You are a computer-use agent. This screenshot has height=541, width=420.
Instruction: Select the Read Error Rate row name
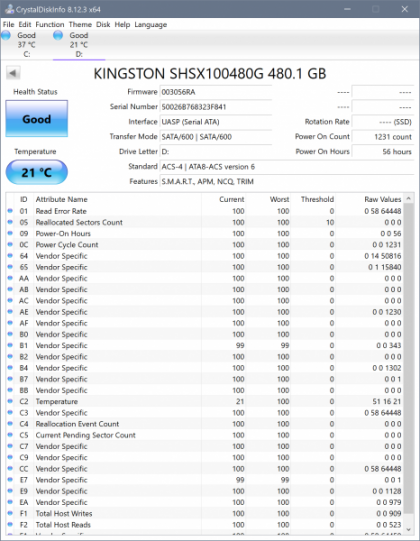61,211
